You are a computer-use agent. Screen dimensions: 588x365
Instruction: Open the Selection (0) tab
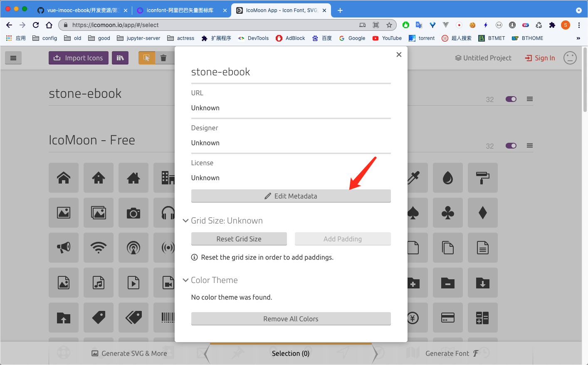click(291, 353)
